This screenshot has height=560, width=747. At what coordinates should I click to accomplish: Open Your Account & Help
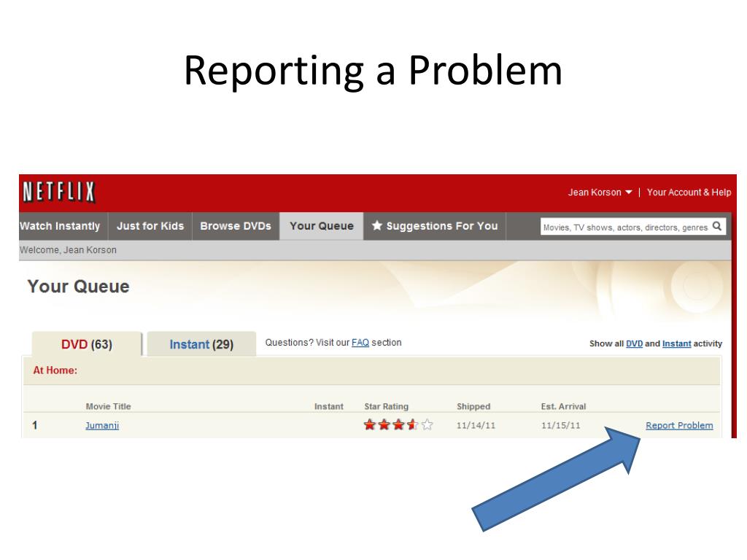coord(689,192)
